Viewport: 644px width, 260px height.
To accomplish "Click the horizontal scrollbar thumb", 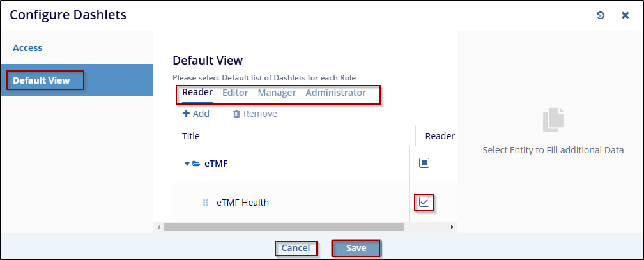I will tap(284, 227).
